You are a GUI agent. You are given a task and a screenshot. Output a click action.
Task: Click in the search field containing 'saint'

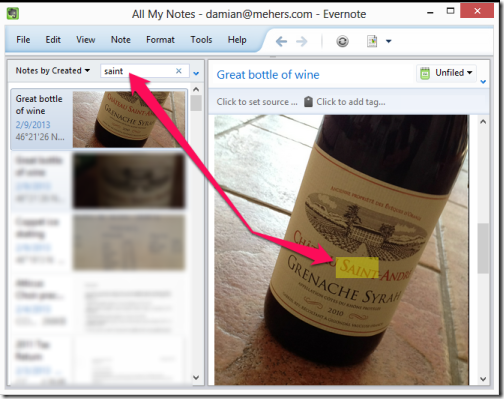point(138,71)
